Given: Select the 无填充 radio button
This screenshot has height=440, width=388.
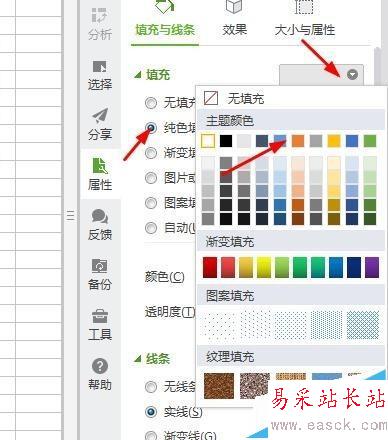Looking at the screenshot, I should tap(151, 103).
